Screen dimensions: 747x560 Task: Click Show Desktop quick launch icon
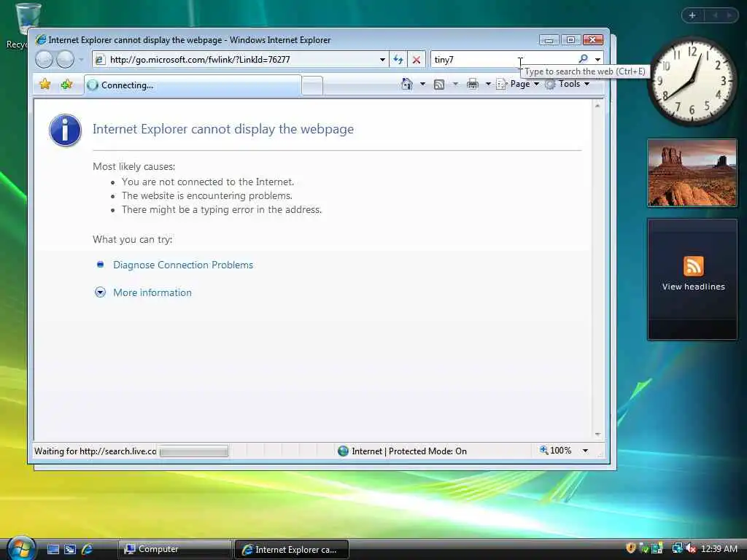[x=53, y=549]
